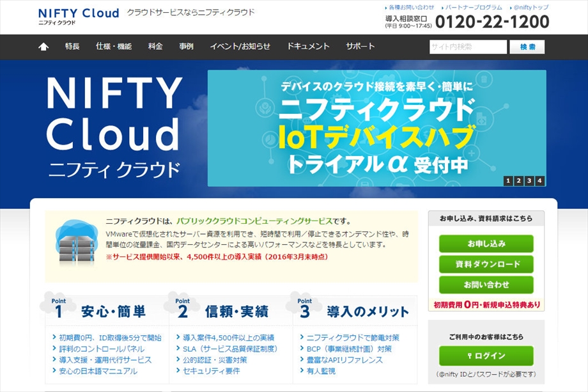
Task: Open 豊富なAPIリファレンス link
Action: coord(344,360)
